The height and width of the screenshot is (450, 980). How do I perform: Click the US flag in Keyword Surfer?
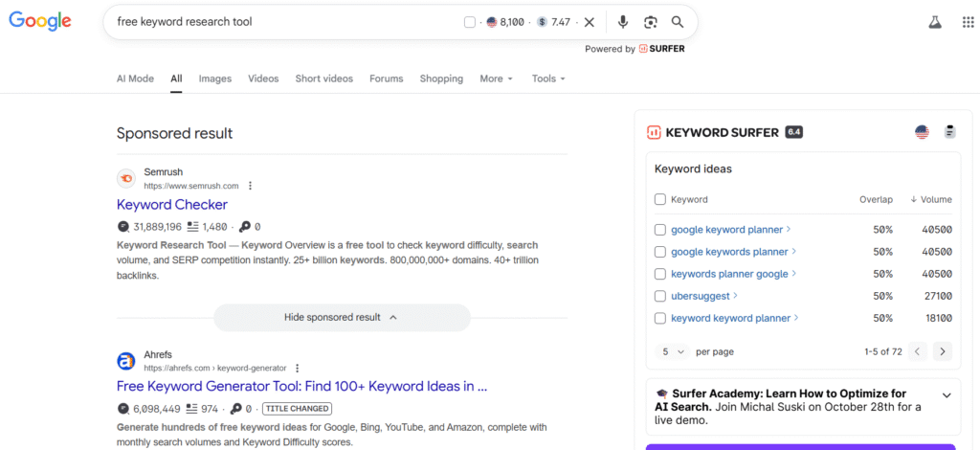click(x=922, y=132)
